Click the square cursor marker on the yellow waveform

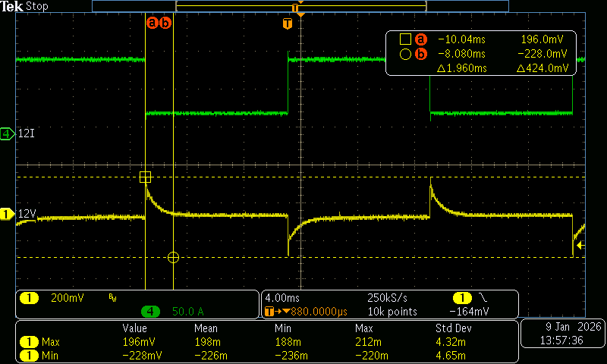pos(145,177)
